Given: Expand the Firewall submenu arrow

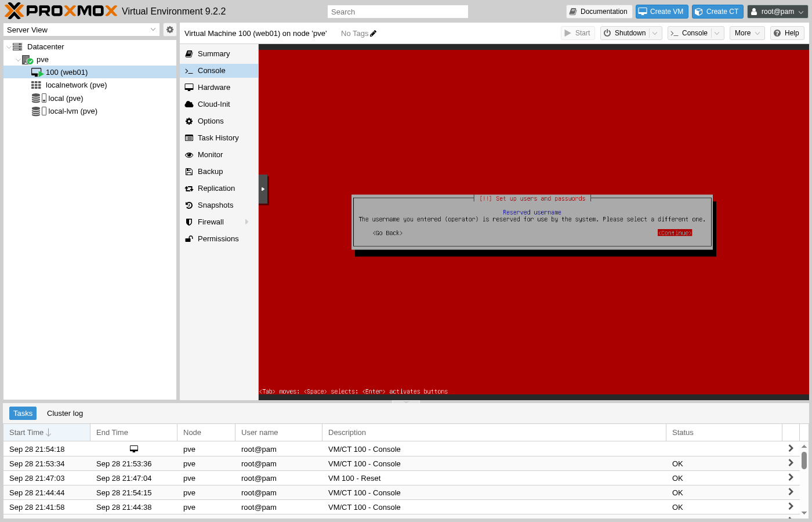Looking at the screenshot, I should 247,222.
